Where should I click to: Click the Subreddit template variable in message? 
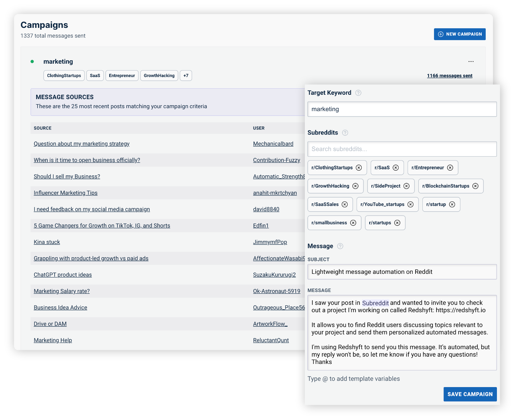pyautogui.click(x=375, y=303)
